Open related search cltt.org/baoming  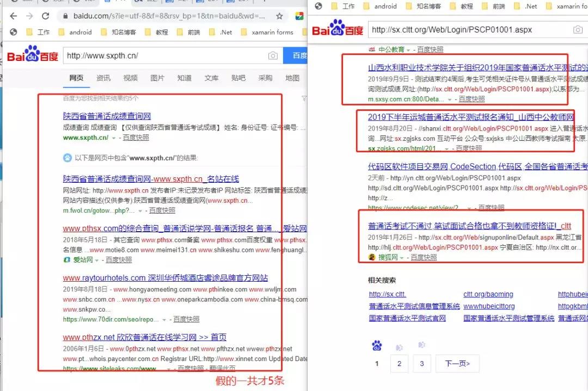tap(488, 294)
